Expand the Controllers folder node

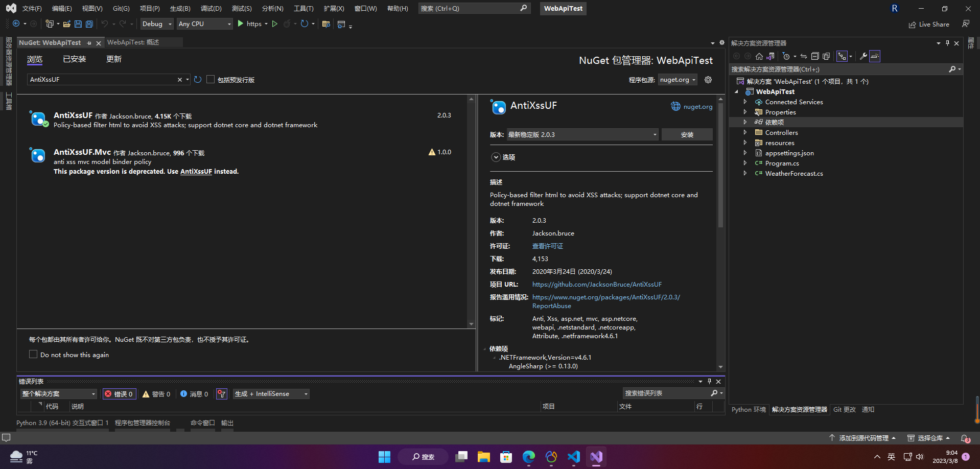745,133
